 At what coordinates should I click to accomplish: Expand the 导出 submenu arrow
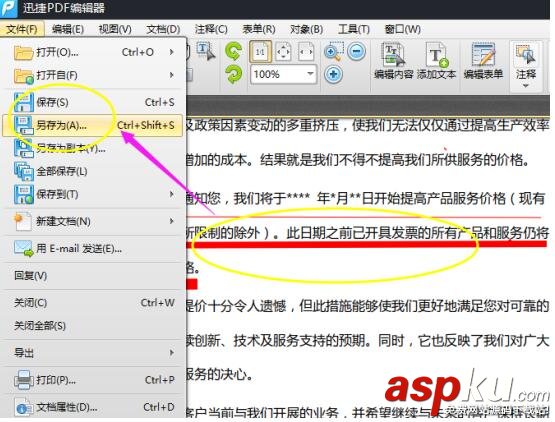coord(172,353)
